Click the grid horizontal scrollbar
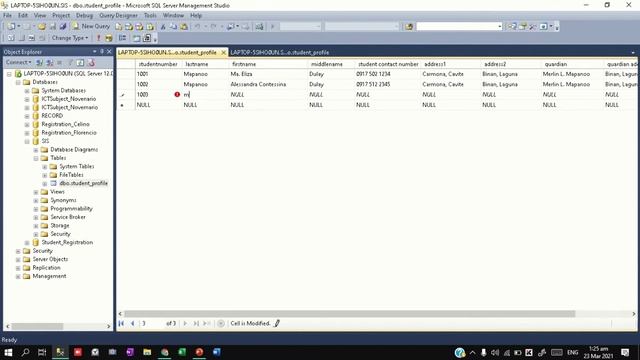 pos(349,314)
